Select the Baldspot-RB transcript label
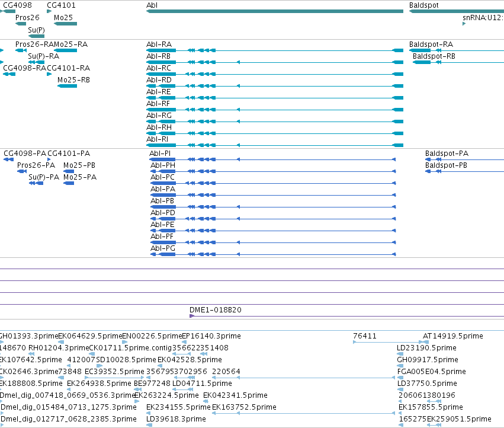The width and height of the screenshot is (504, 428). point(434,56)
